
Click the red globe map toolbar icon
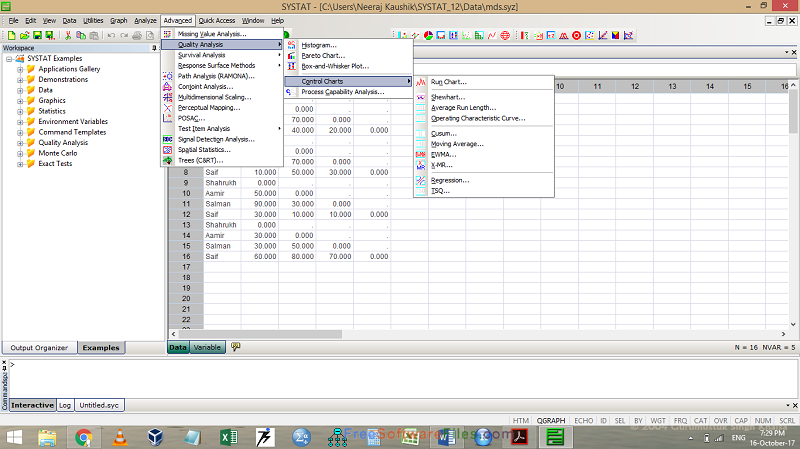pyautogui.click(x=505, y=35)
